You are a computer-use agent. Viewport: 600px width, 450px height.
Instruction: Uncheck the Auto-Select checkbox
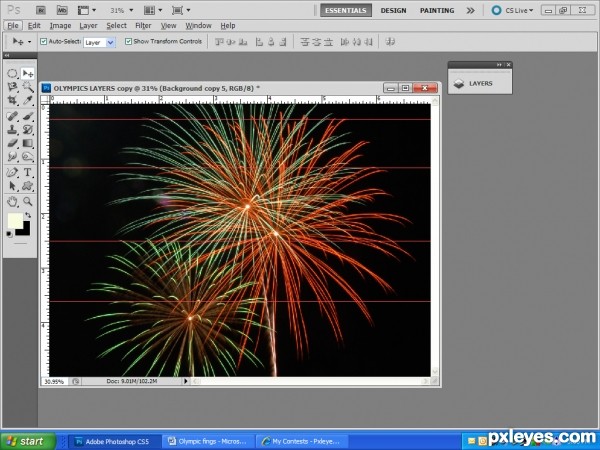44,41
